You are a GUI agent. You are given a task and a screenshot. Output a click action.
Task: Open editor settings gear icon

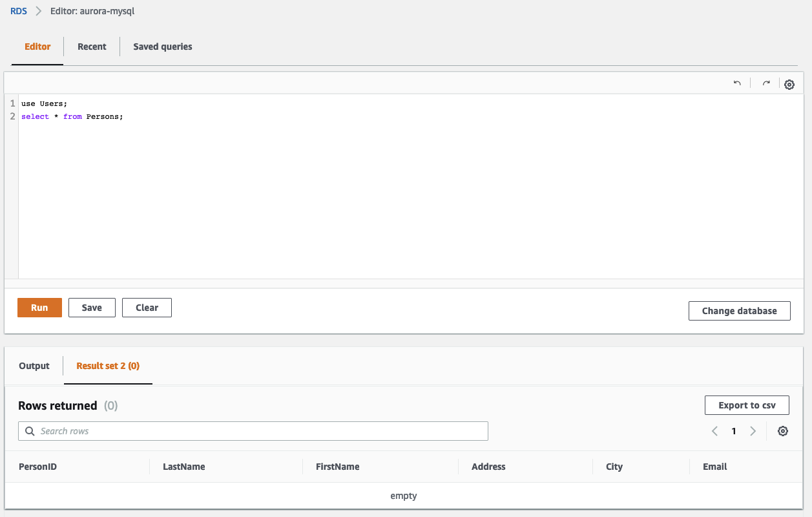coord(789,84)
